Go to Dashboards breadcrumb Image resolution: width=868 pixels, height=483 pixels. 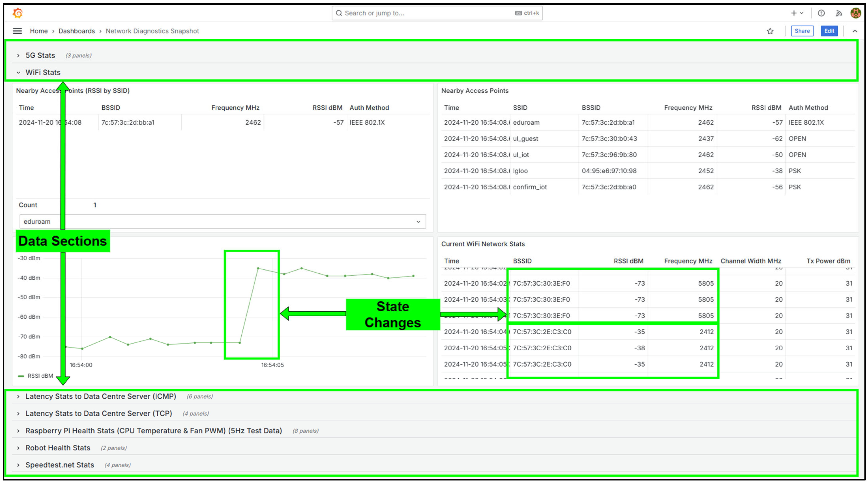[77, 31]
